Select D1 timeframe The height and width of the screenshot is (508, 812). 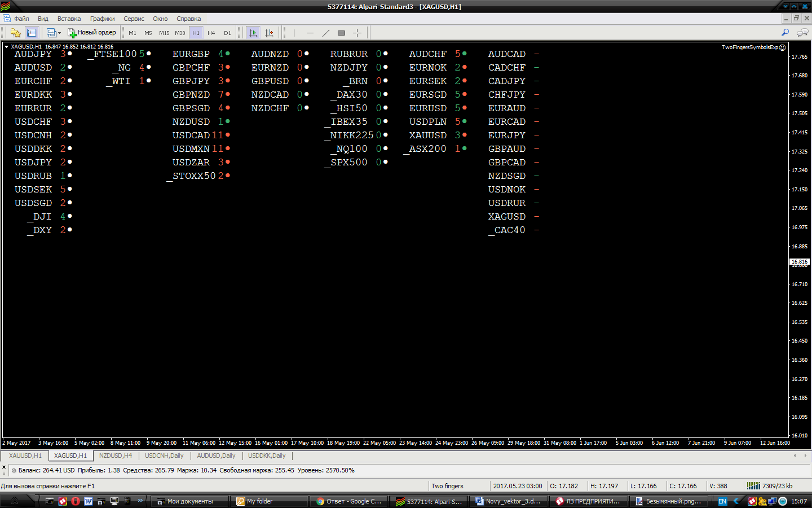(227, 33)
